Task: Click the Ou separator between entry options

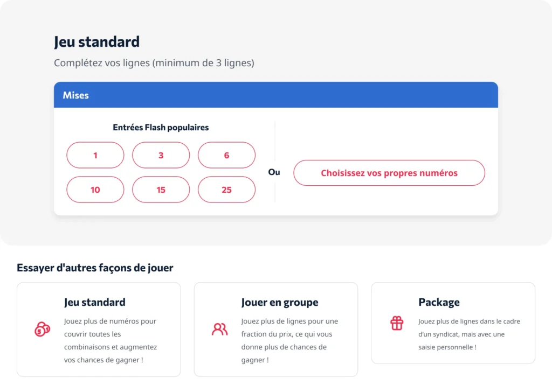Action: 274,172
